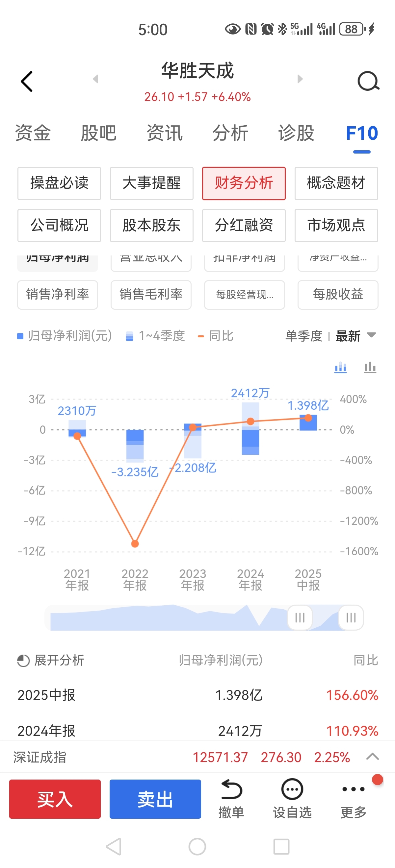Open the 大事提醒 section
Screen dimensions: 395x868
(x=151, y=183)
